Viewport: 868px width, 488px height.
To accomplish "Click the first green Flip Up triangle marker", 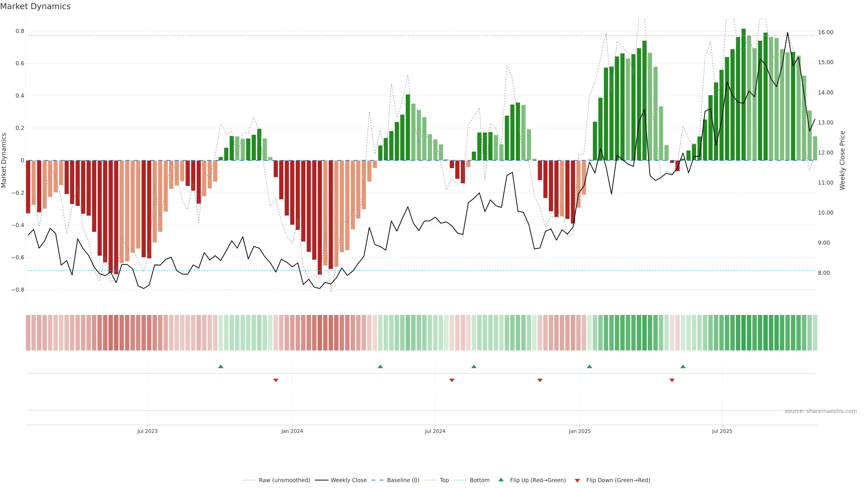I will (x=221, y=366).
